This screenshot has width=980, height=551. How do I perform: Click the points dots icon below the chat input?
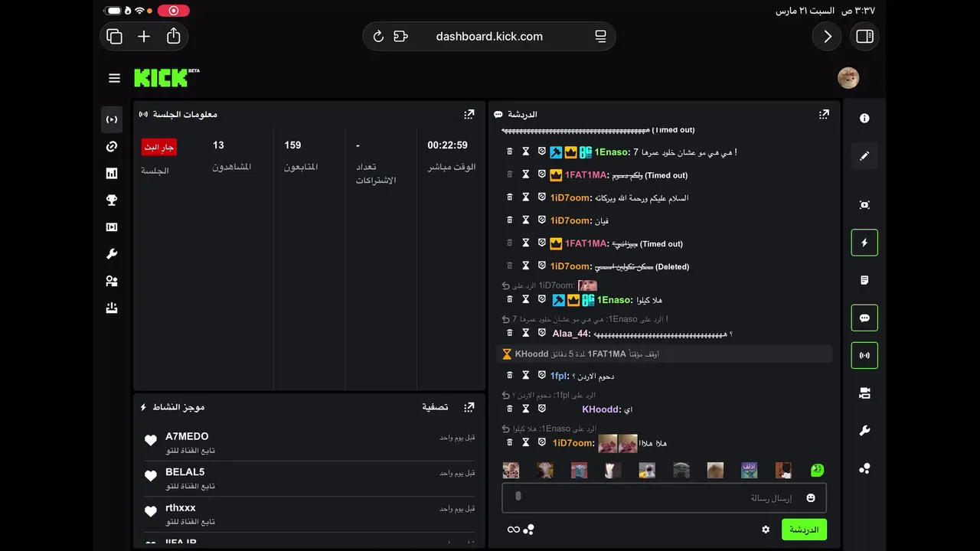[528, 530]
